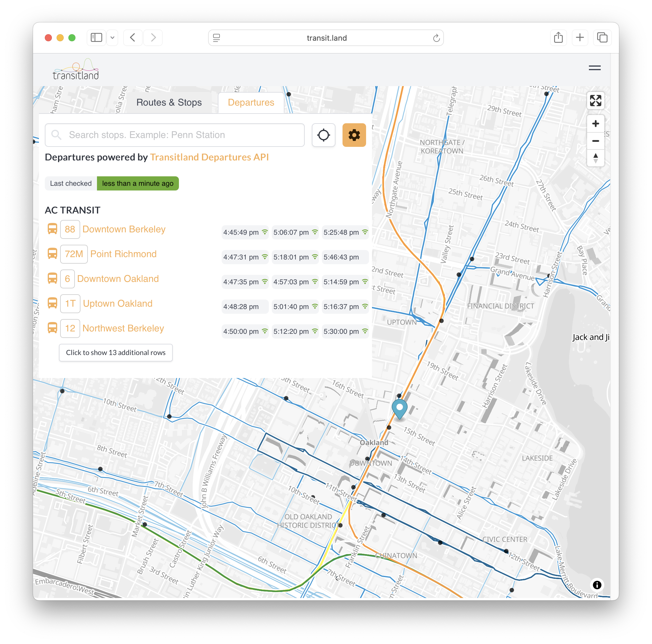Open the hamburger menu at top right
The width and height of the screenshot is (652, 644).
(595, 68)
